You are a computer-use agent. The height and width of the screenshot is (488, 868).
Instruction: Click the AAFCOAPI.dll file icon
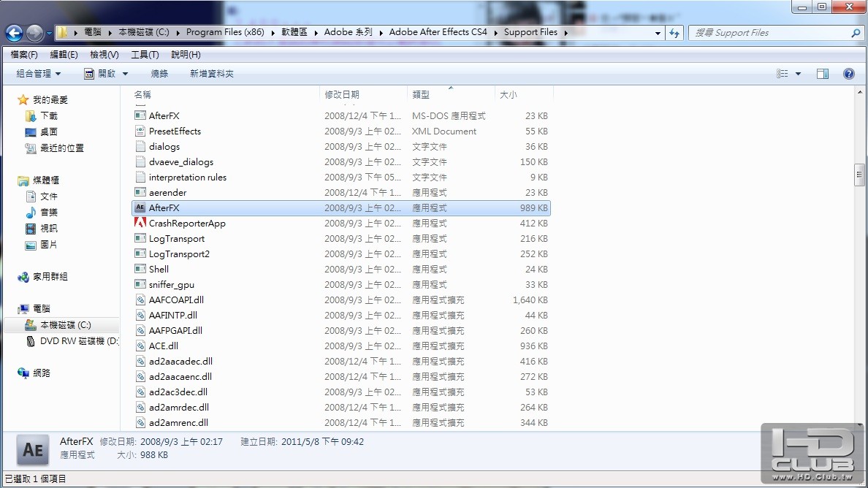pyautogui.click(x=140, y=300)
